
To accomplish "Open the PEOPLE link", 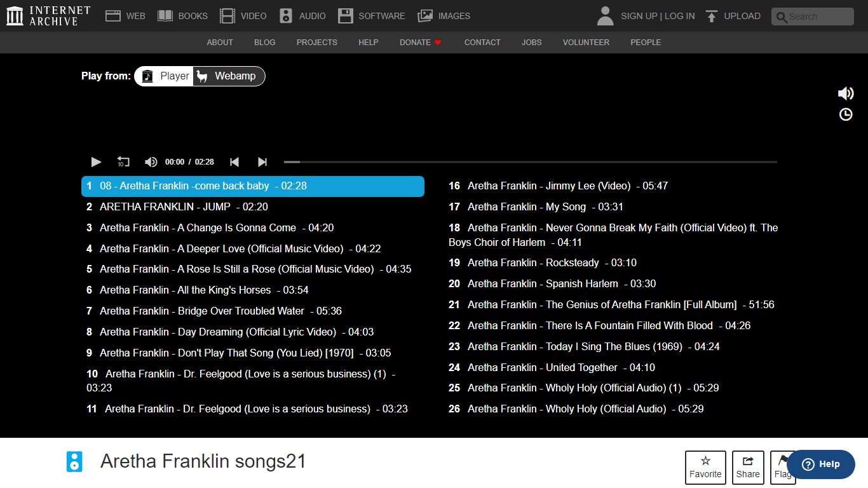I will point(646,43).
